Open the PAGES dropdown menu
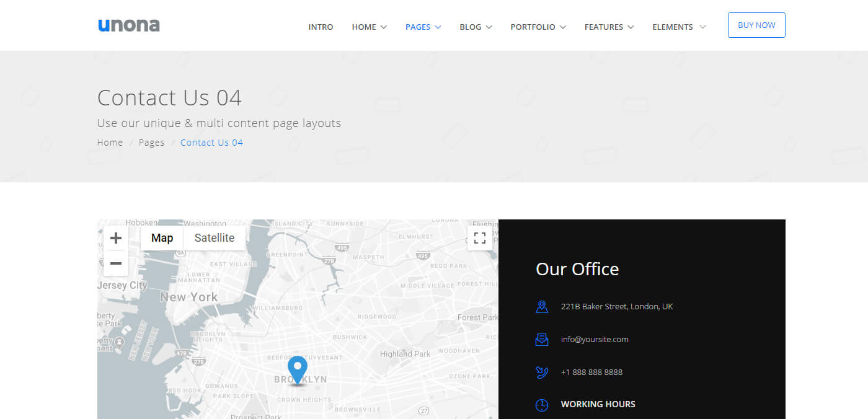The width and height of the screenshot is (868, 419). [x=418, y=27]
